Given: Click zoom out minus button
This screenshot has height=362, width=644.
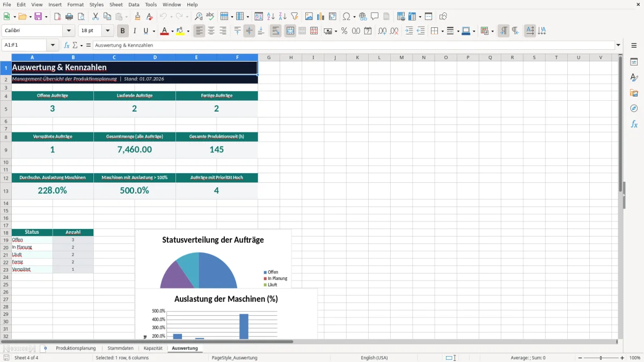Looking at the screenshot, I should pyautogui.click(x=580, y=358).
